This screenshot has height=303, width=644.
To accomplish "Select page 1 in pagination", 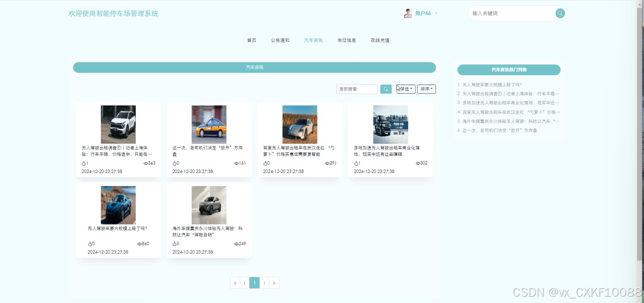I will coord(255,283).
